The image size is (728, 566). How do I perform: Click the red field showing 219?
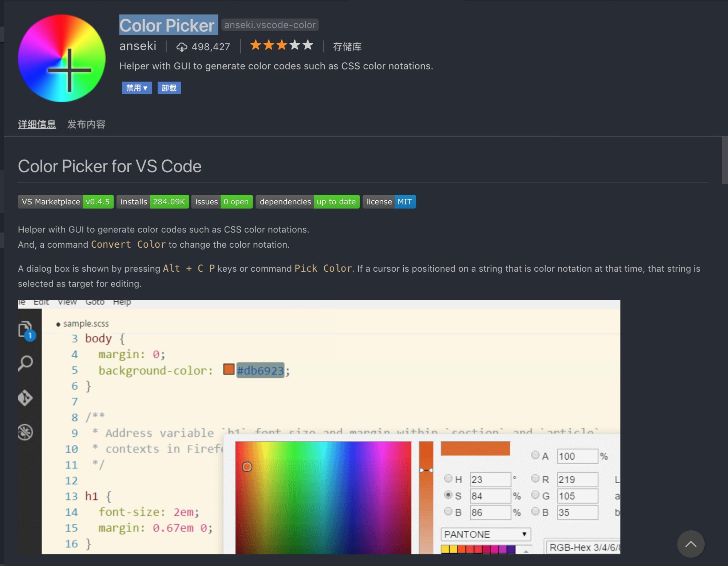point(578,479)
